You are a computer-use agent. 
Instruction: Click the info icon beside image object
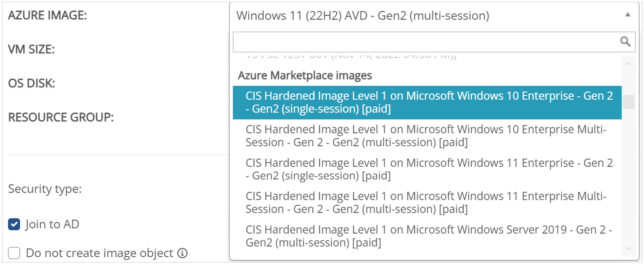pos(183,253)
